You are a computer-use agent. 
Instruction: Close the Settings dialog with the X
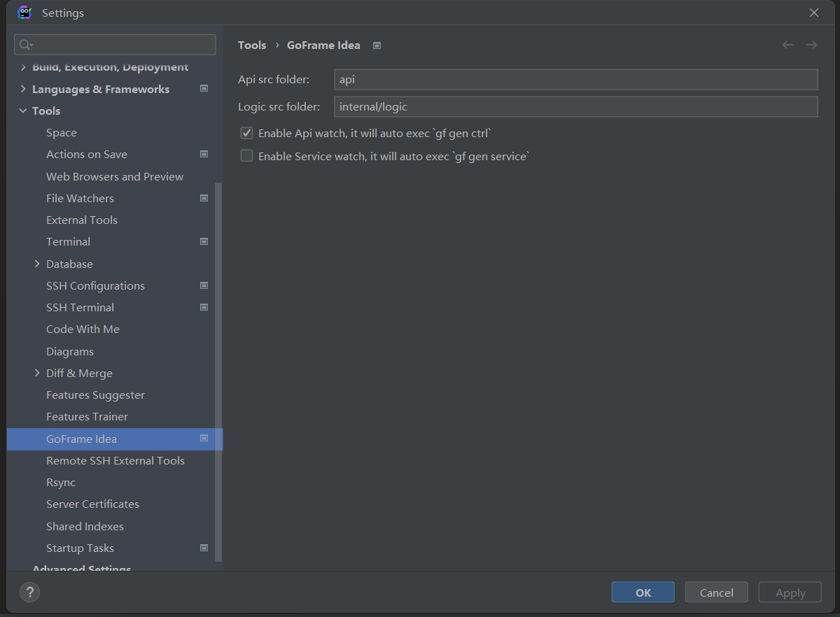[x=814, y=13]
